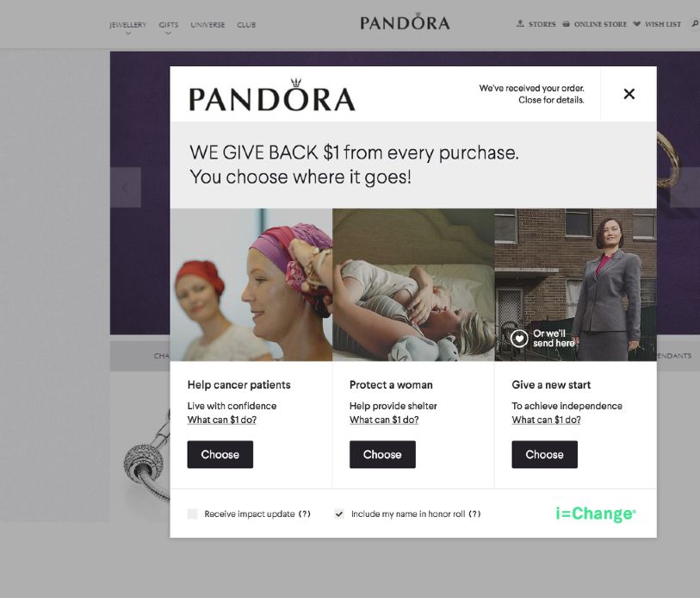Open What can $1 do under Give a new start
Viewport: 700px width, 598px height.
[546, 420]
